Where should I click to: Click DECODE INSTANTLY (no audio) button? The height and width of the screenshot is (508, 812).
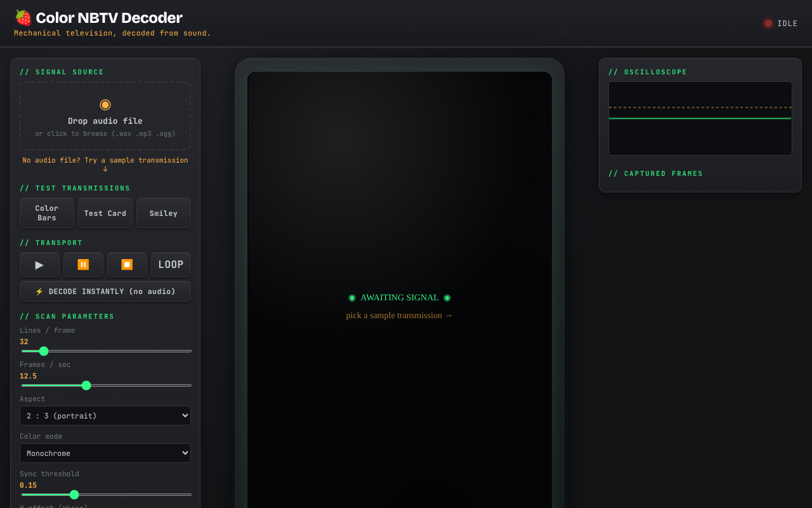[x=105, y=291]
